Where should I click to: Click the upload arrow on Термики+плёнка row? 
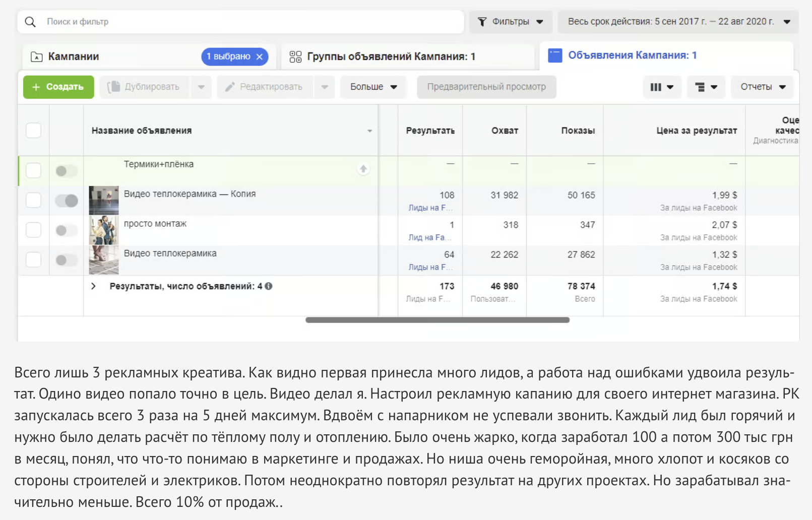(x=363, y=169)
